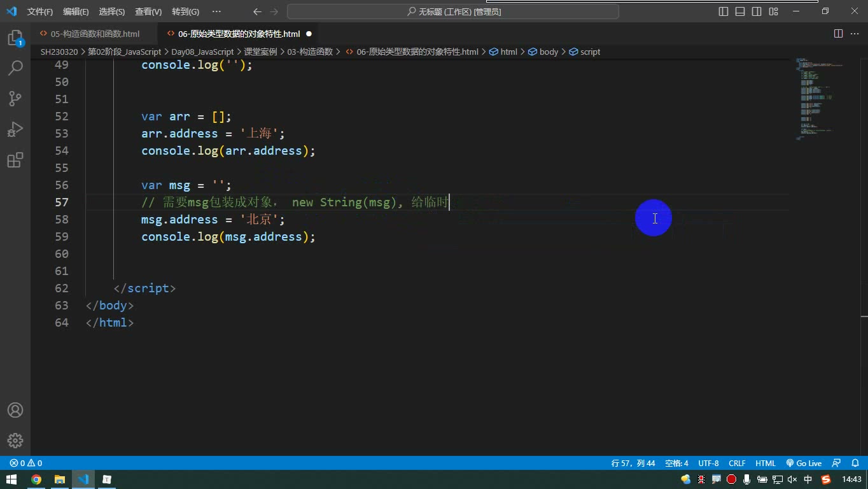This screenshot has width=868, height=489.
Task: Switch to 05-构造函数和函数.html tab
Action: click(95, 34)
